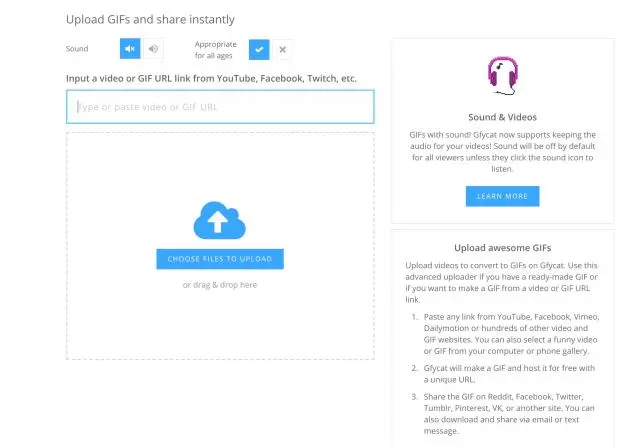Click the blue cloud upload icon
The height and width of the screenshot is (447, 619).
tap(219, 220)
